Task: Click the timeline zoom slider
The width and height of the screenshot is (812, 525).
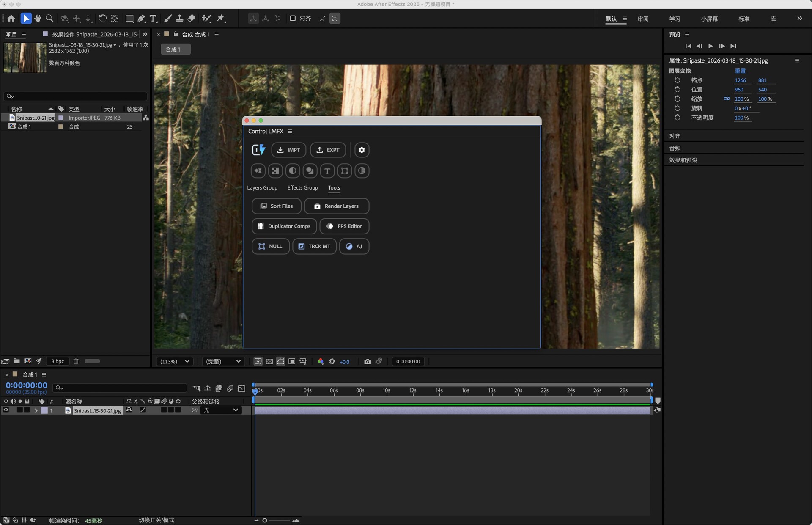Action: click(265, 520)
